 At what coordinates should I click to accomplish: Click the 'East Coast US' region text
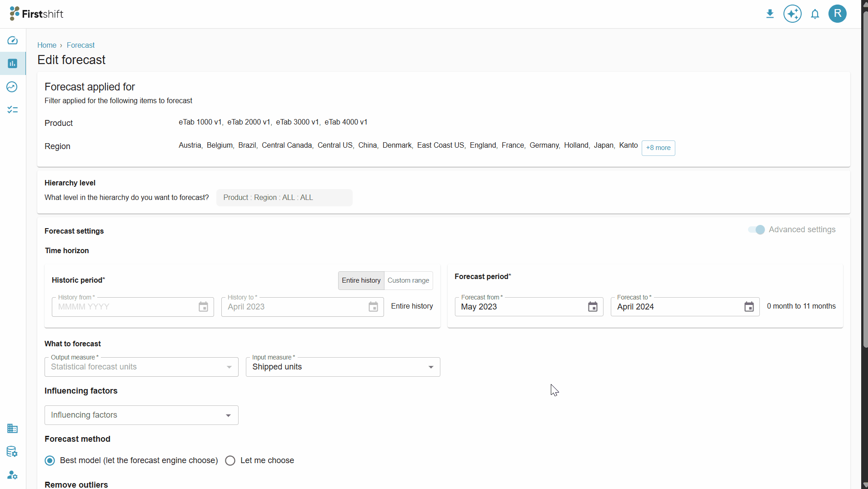pyautogui.click(x=441, y=145)
